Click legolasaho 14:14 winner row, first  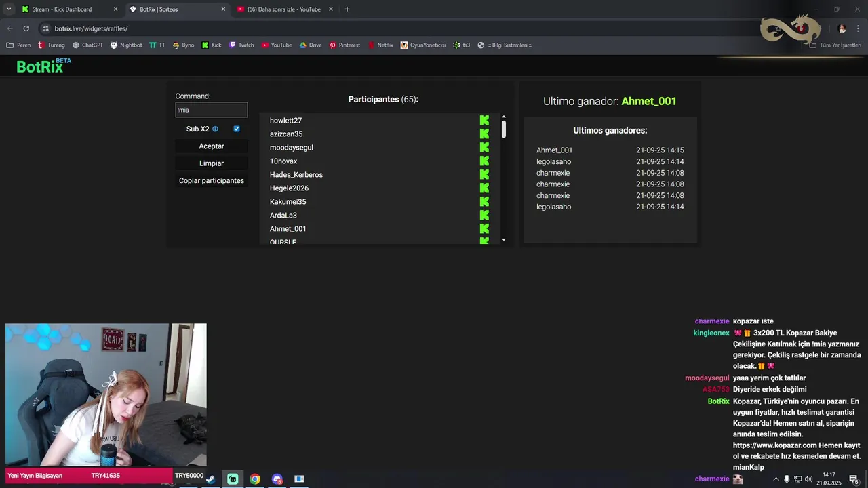(x=610, y=162)
